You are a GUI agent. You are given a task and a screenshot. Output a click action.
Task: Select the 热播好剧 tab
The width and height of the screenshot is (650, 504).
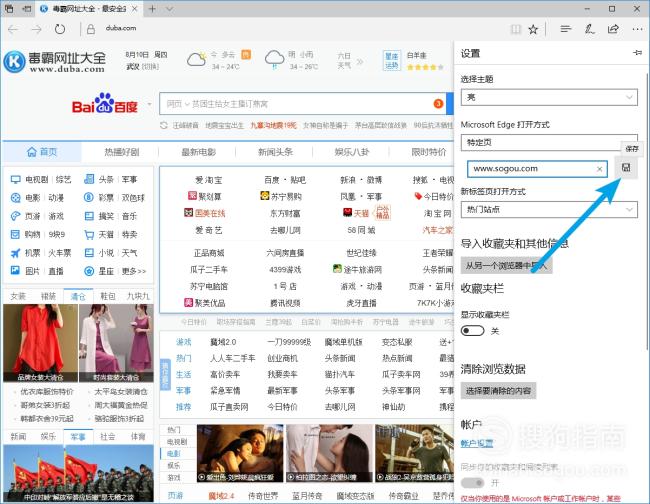point(121,152)
